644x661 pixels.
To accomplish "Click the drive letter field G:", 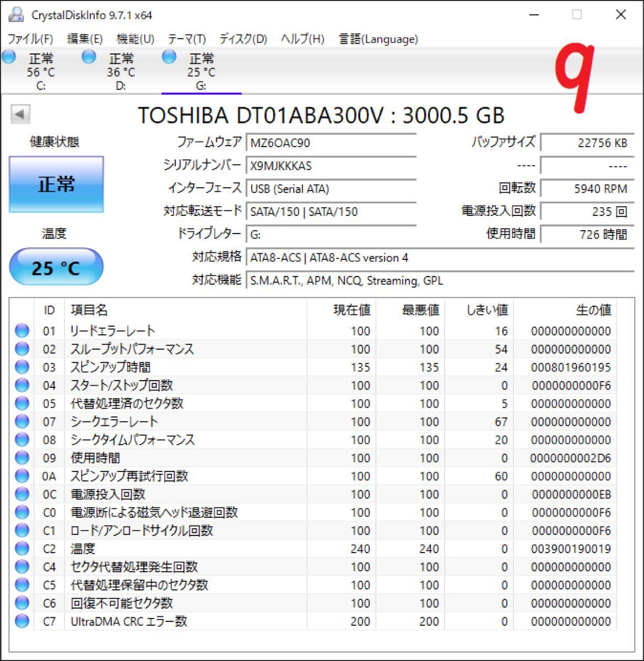I will (x=331, y=235).
